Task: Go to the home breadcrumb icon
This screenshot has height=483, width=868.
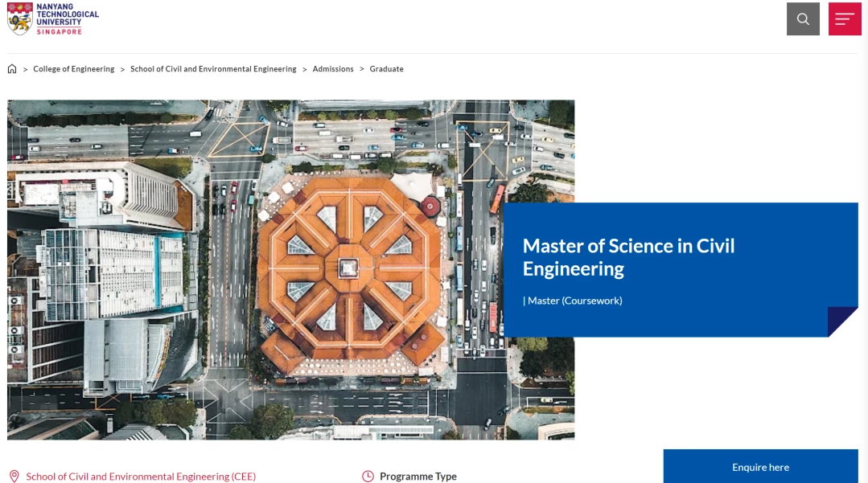Action: coord(11,69)
